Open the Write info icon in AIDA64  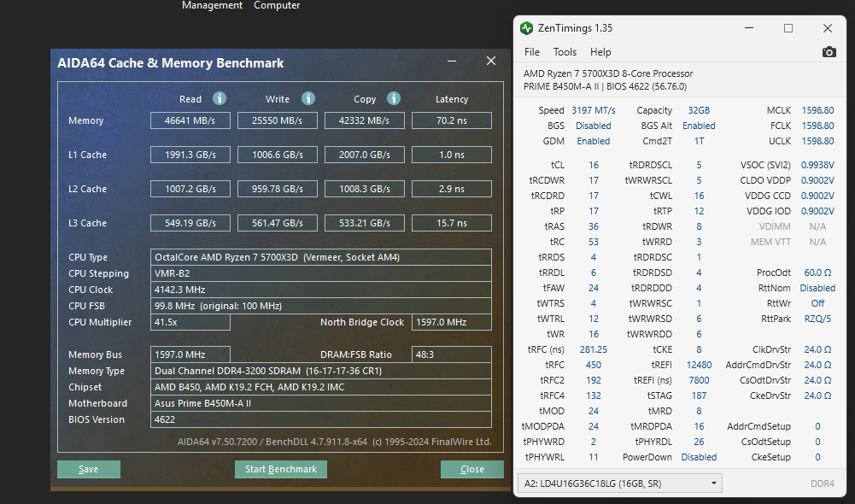[x=308, y=98]
